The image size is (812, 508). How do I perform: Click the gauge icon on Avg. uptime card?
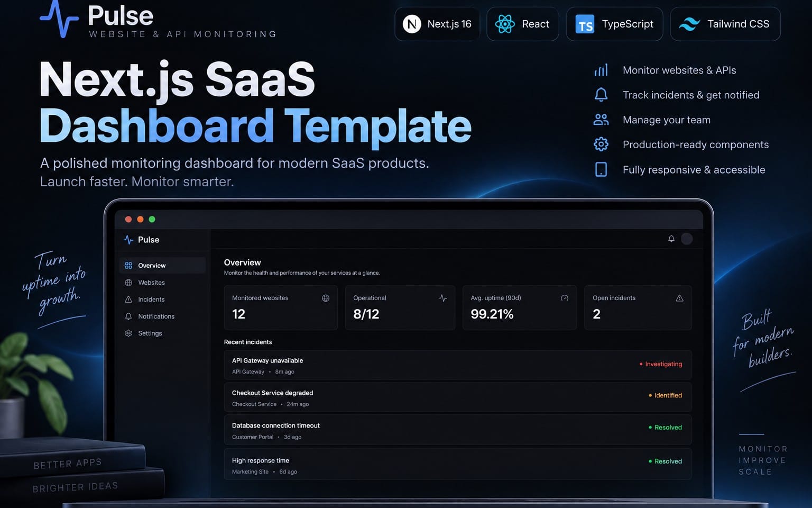click(x=565, y=298)
